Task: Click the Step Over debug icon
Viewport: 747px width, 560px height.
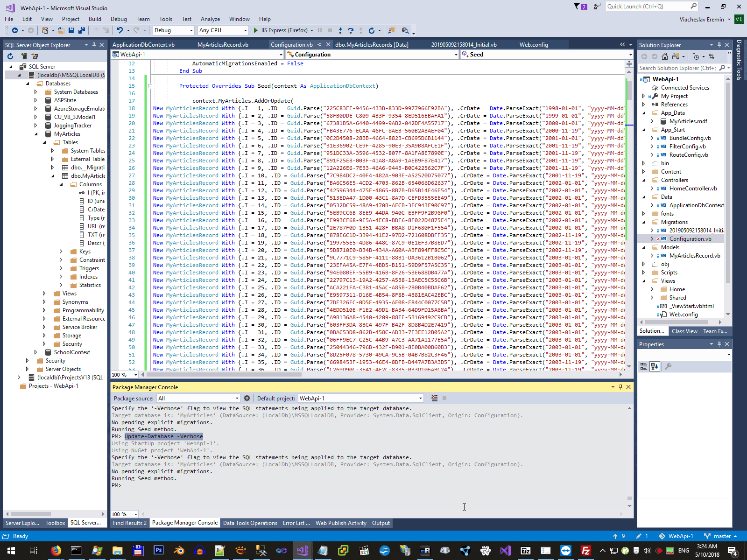Action: click(x=351, y=30)
